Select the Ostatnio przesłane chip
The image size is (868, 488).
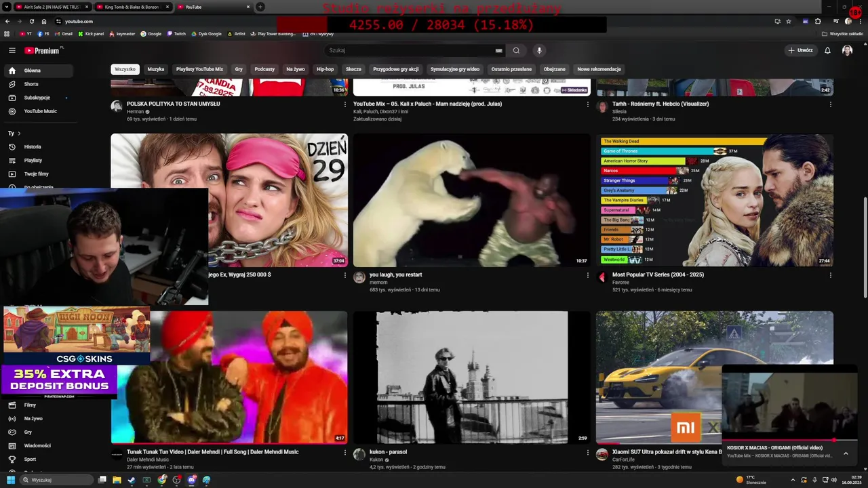[511, 69]
